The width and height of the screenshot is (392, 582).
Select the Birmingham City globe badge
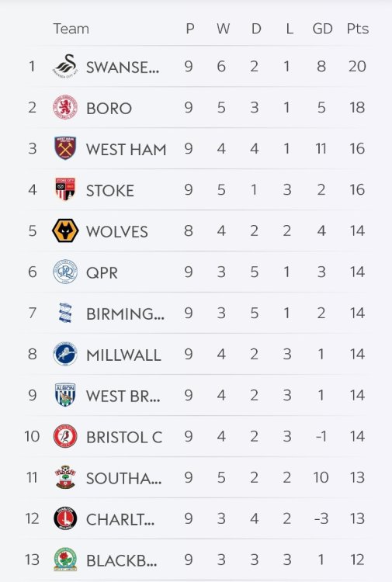point(65,313)
